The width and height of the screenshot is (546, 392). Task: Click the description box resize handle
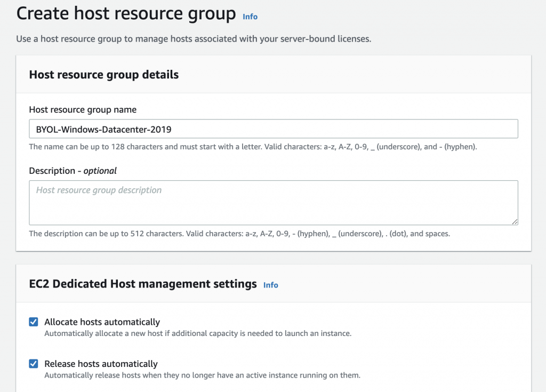click(515, 222)
